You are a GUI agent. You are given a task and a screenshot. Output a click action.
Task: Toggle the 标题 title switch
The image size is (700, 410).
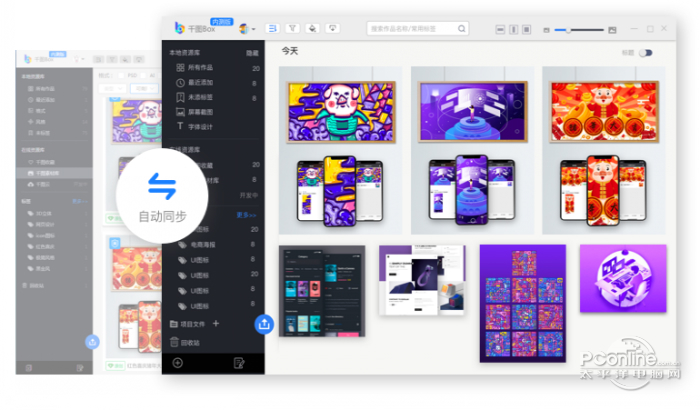pos(646,53)
